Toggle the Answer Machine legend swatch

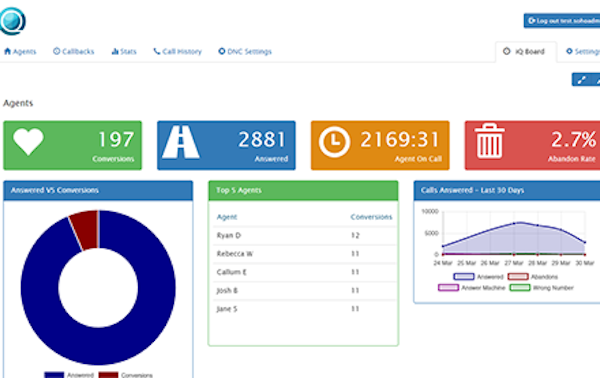(x=448, y=288)
